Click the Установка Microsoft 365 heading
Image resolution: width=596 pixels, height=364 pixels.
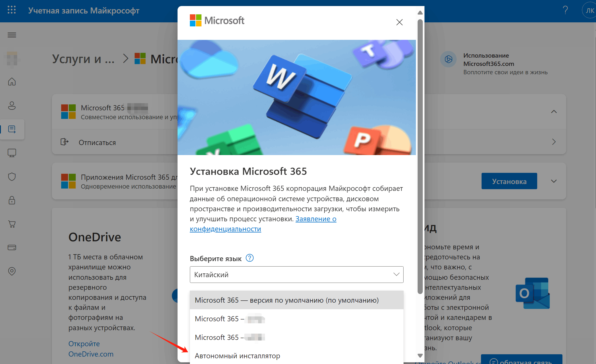248,171
